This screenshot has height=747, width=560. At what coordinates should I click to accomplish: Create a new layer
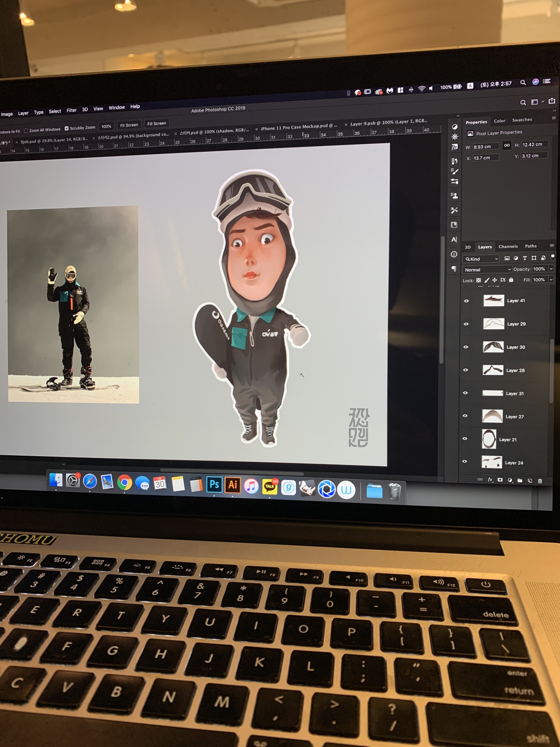point(530,480)
